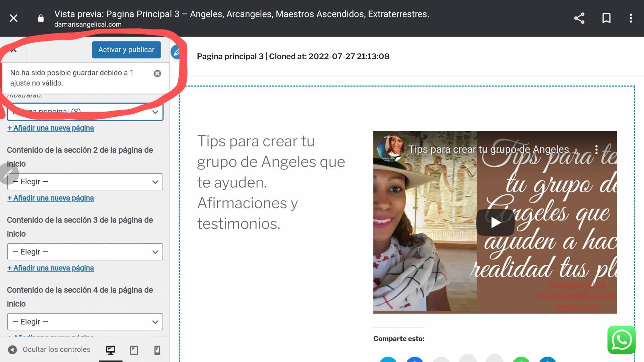Switch to desktop preview mode
The width and height of the screenshot is (644, 362).
[111, 350]
